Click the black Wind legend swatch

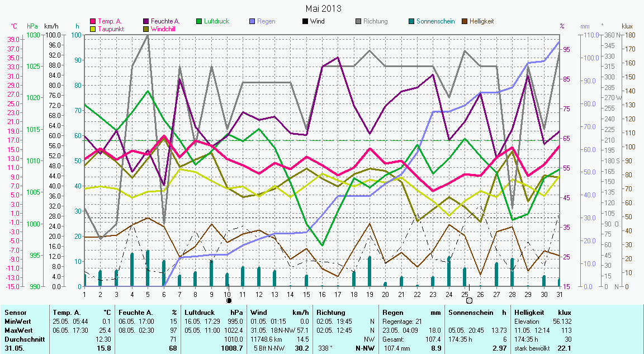coord(305,21)
